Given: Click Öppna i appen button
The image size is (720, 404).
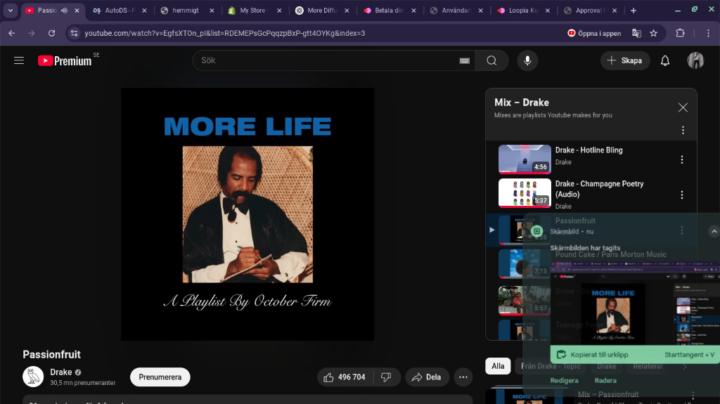Looking at the screenshot, I should (x=594, y=33).
